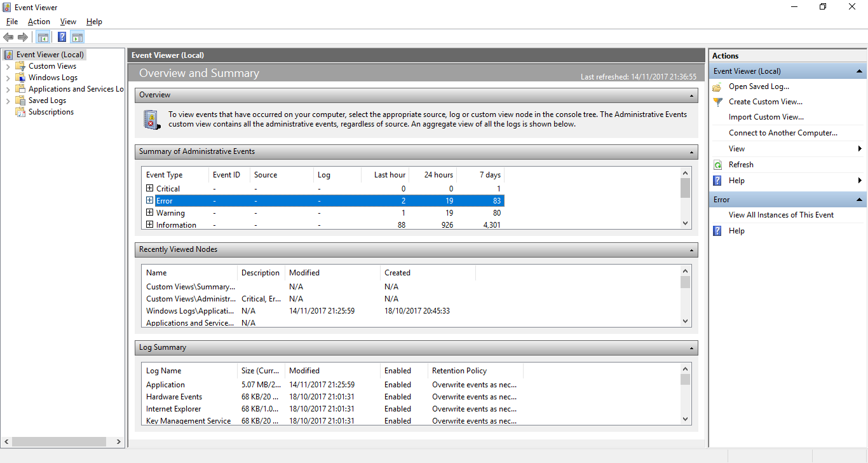The width and height of the screenshot is (868, 463).
Task: Click View All Instances of This Event
Action: (x=781, y=215)
